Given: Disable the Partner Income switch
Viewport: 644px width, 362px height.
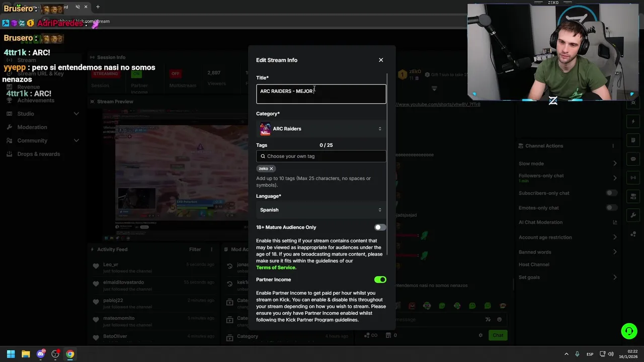Looking at the screenshot, I should 380,280.
